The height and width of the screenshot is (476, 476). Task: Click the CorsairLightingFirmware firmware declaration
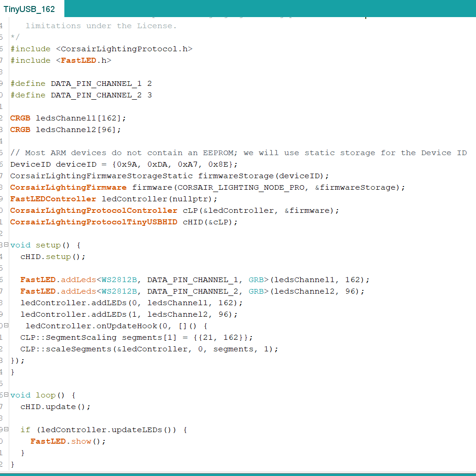click(138, 187)
